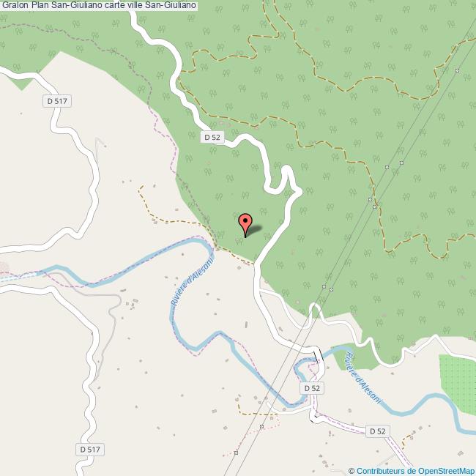Image resolution: width=476 pixels, height=476 pixels.
Task: Click the D 52 shield next to the bridge
Action: point(312,388)
